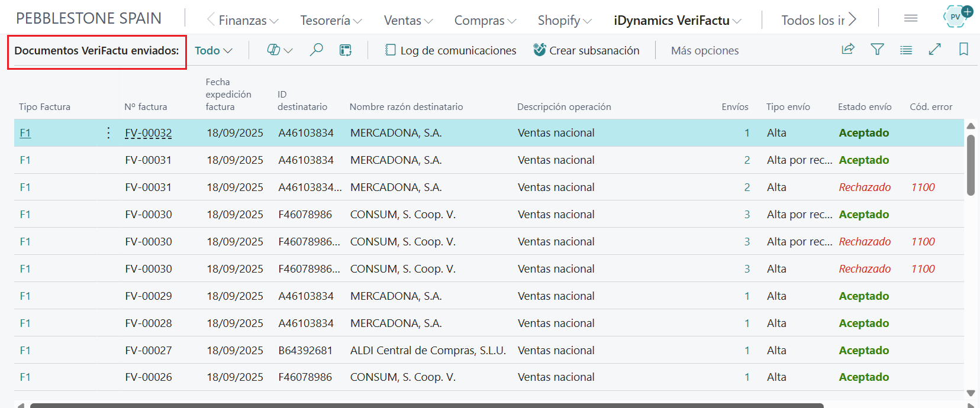Expand the Finanzas menu

[248, 21]
